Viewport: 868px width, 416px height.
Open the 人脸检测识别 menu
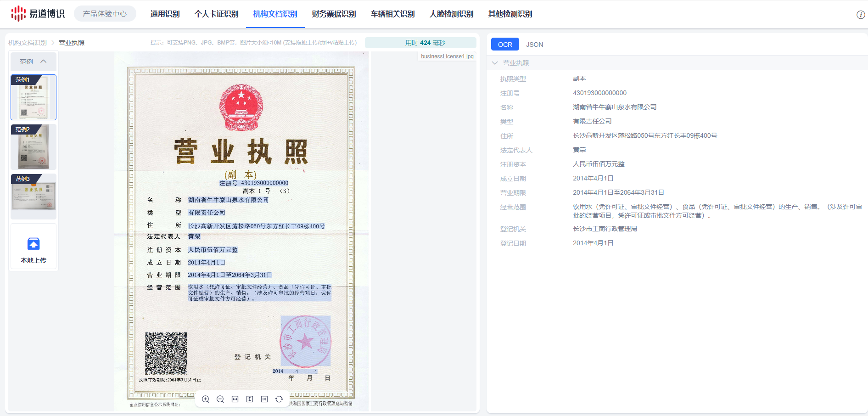[451, 14]
